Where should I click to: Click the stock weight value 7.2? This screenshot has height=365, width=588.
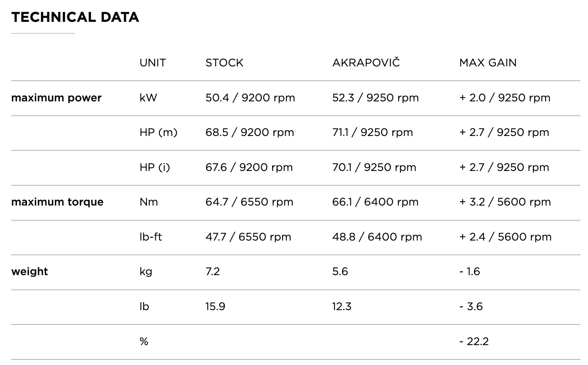213,272
